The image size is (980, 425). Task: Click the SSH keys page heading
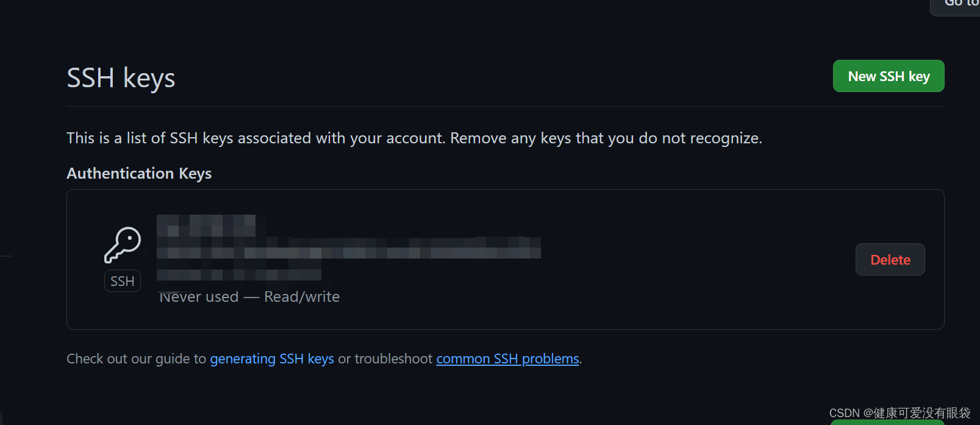121,78
